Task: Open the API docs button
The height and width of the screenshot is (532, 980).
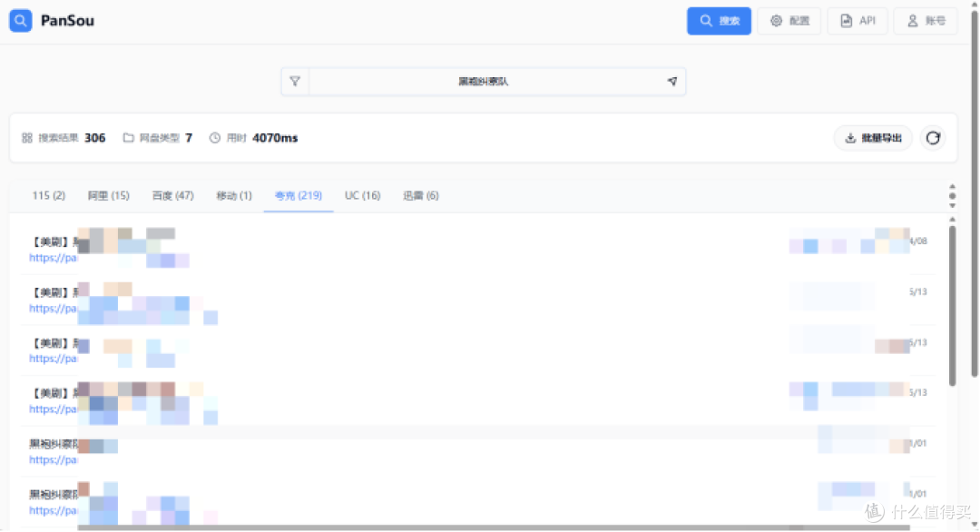Action: coord(857,21)
